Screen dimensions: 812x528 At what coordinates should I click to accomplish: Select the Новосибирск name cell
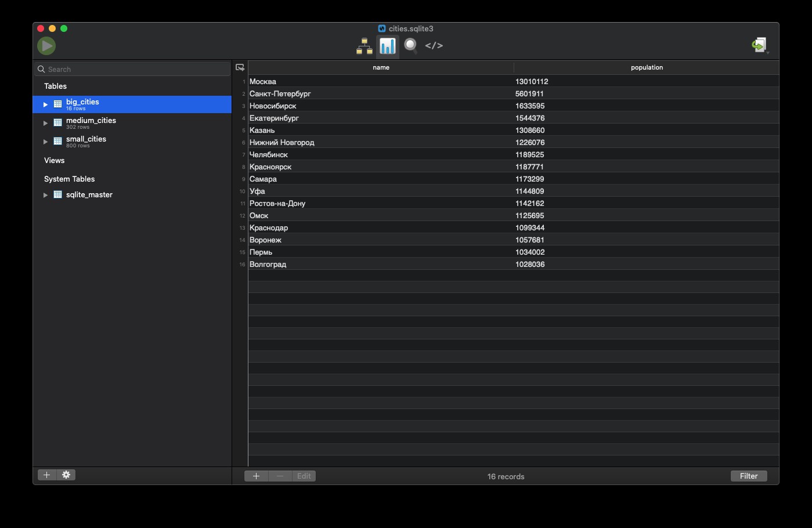tap(381, 106)
